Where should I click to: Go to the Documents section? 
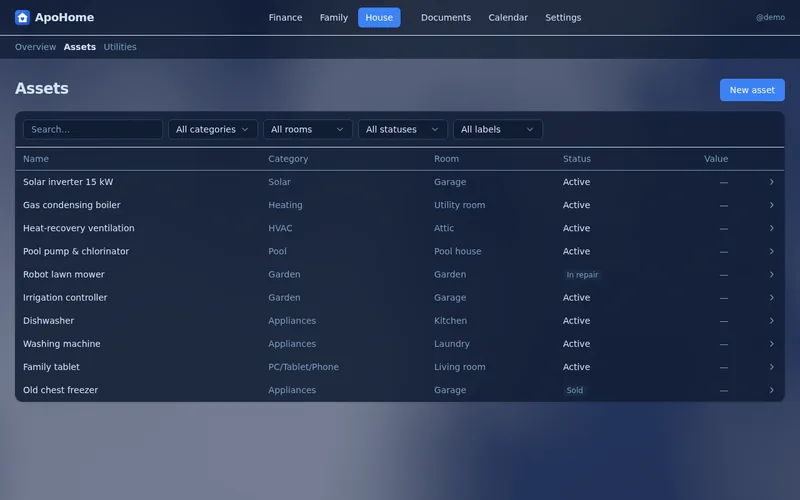point(446,17)
